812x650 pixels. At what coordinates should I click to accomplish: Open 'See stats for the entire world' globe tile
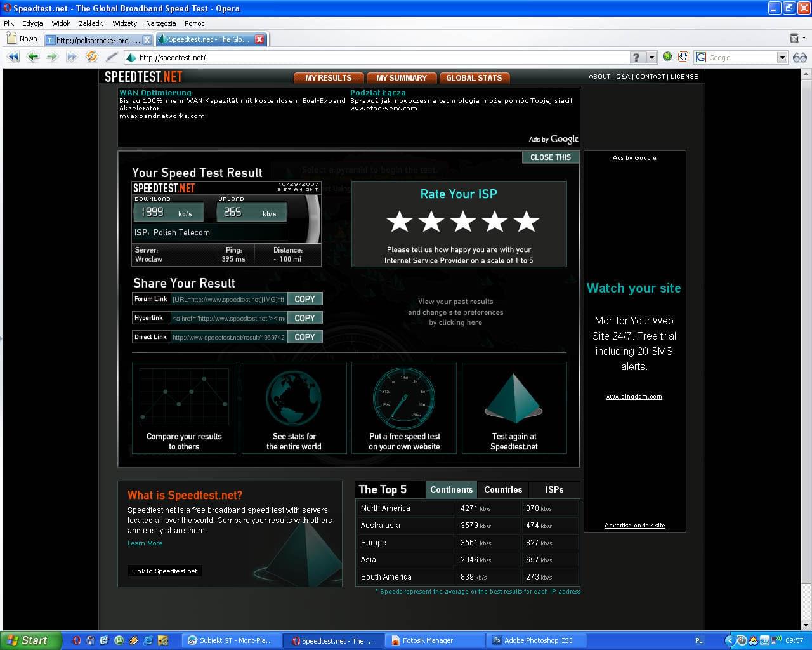[x=294, y=408]
